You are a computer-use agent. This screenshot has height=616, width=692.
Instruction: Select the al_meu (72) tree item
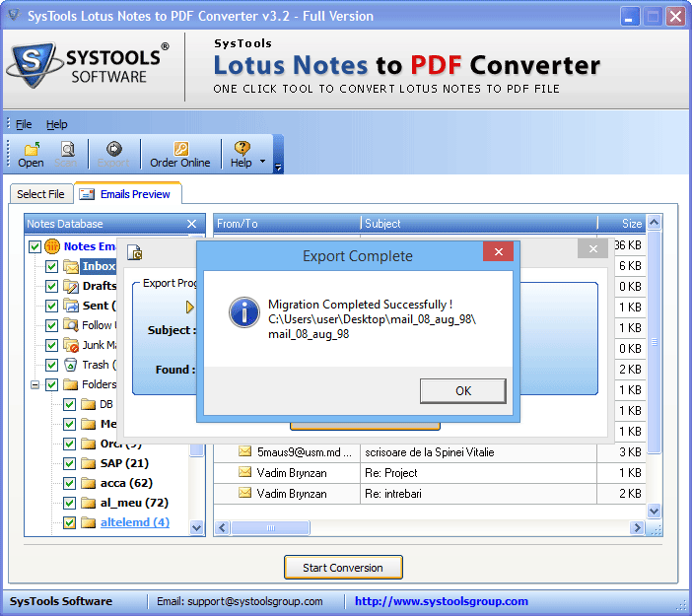coord(134,503)
